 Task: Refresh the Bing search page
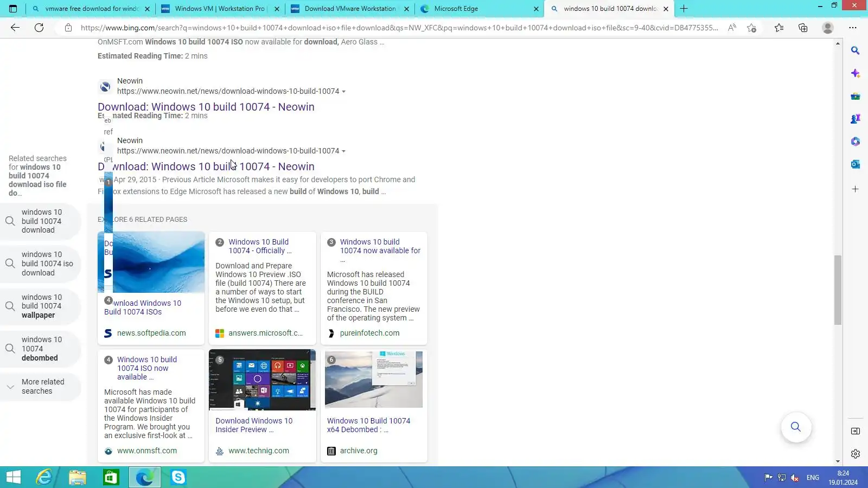[x=39, y=28]
